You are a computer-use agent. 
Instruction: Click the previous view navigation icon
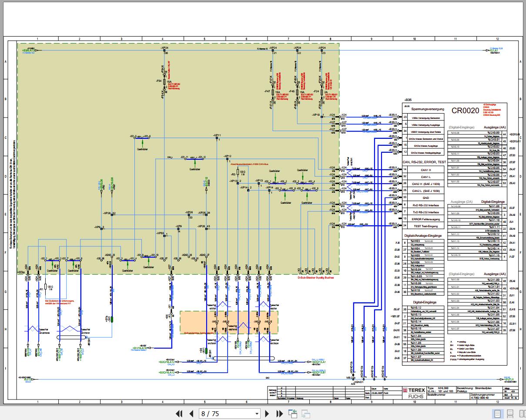(293, 413)
